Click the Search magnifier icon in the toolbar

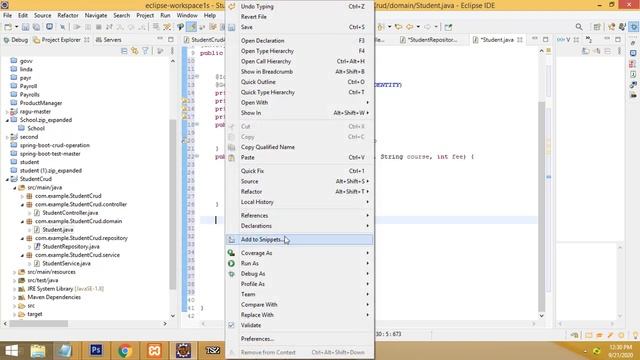(x=579, y=27)
